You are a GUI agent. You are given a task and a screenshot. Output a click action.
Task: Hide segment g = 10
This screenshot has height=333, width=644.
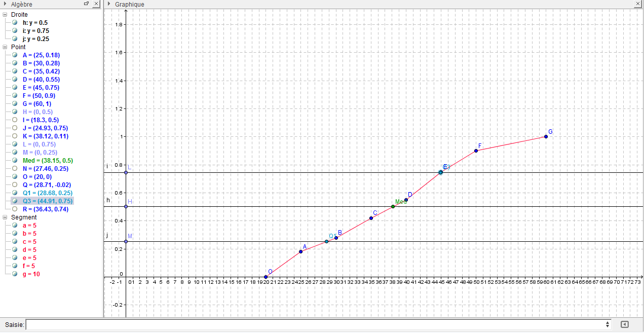point(15,274)
